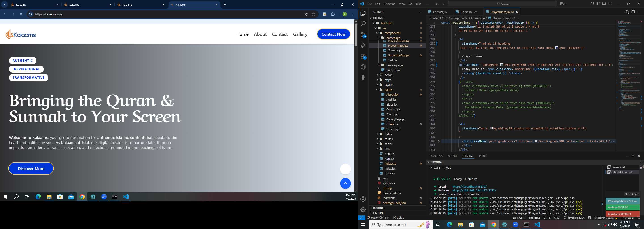Open the Search view in VS Code activity bar
Image resolution: width=644 pixels, height=229 pixels.
click(363, 24)
